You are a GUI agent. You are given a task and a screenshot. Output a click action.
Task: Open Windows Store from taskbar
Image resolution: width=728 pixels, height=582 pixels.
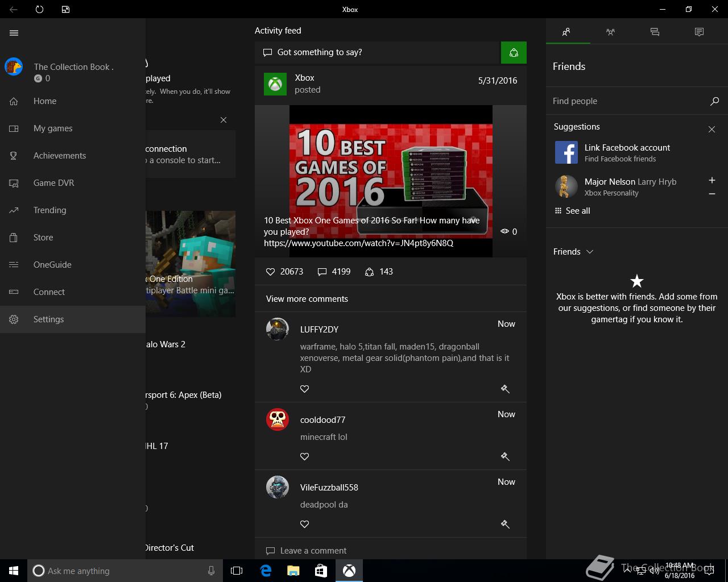click(321, 571)
